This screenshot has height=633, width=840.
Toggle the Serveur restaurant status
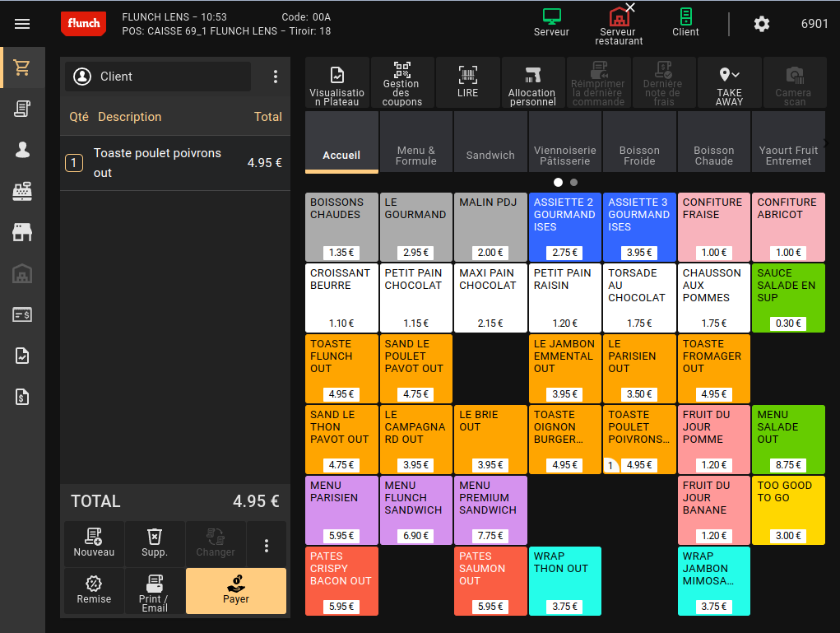(x=619, y=25)
